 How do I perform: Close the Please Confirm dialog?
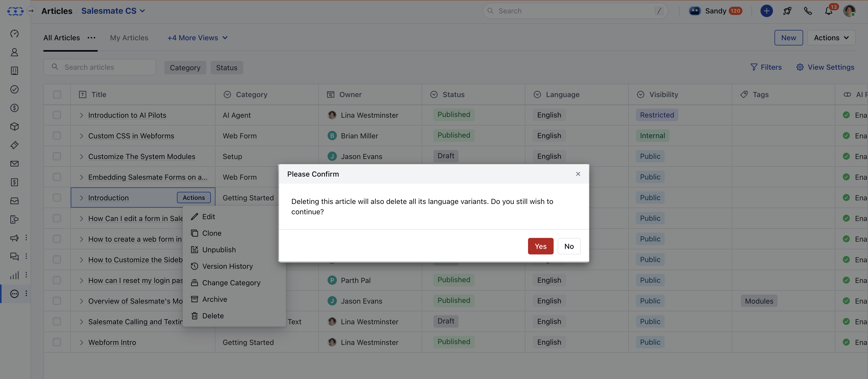(578, 174)
